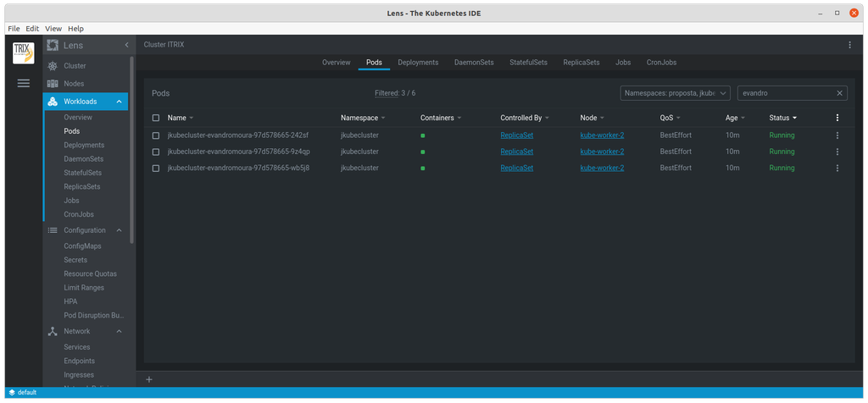Collapse the Configuration section chevron
Image resolution: width=868 pixels, height=403 pixels.
tap(119, 230)
